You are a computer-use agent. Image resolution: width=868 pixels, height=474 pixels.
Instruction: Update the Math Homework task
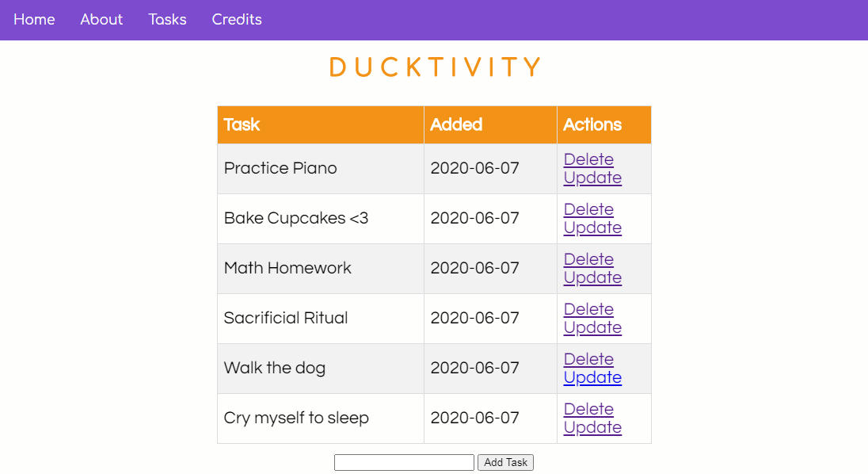click(x=592, y=277)
